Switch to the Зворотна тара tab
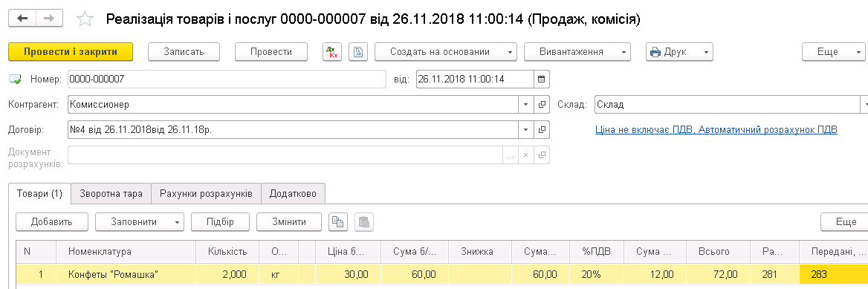Viewport: 868px width, 289px height. tap(111, 194)
